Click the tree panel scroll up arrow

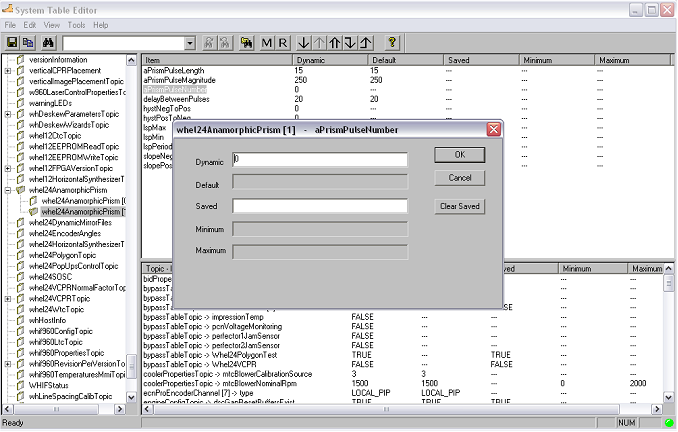coord(131,60)
